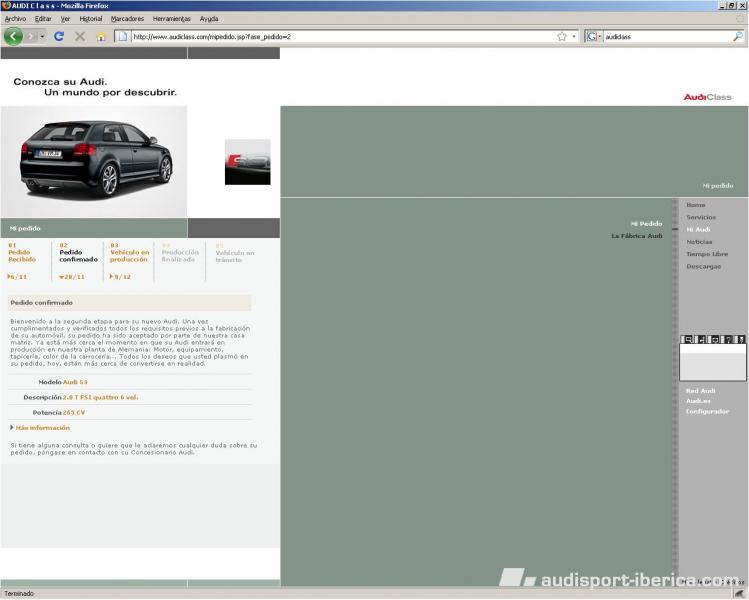The height and width of the screenshot is (600, 749).
Task: Click the question mark help icon in sidebar
Action: pos(728,339)
